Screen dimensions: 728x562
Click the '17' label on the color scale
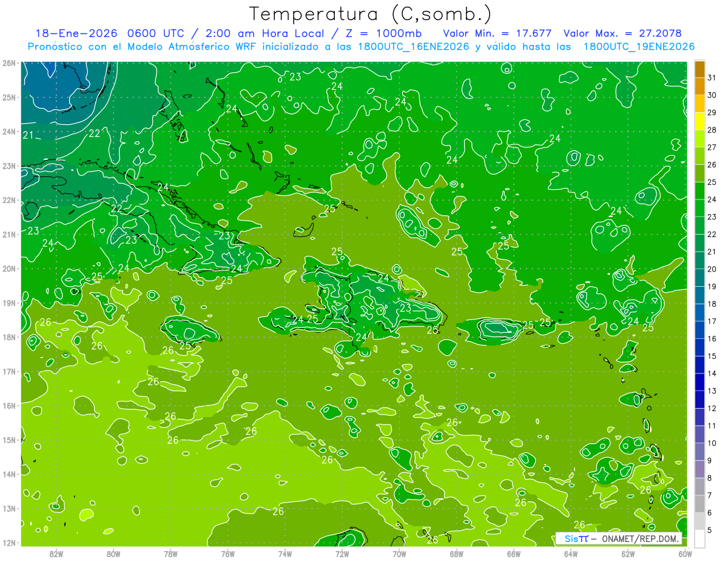coord(712,321)
